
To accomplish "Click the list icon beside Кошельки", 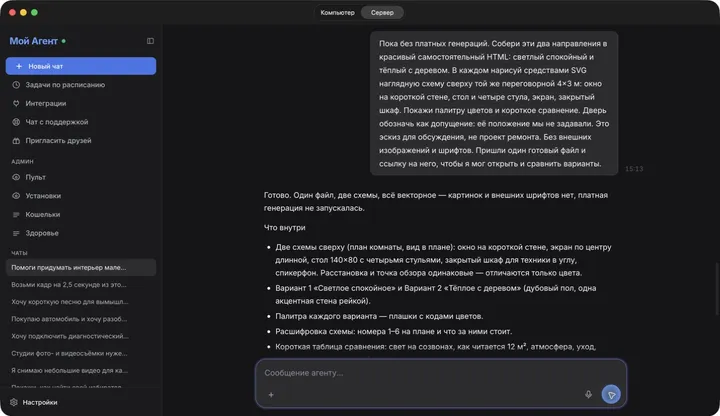I will tap(16, 214).
